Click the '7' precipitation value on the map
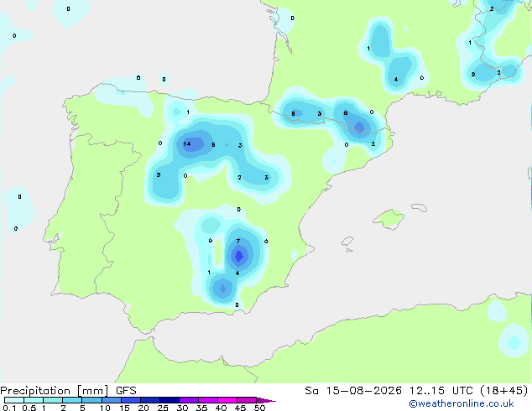This screenshot has height=411, width=532. click(238, 241)
